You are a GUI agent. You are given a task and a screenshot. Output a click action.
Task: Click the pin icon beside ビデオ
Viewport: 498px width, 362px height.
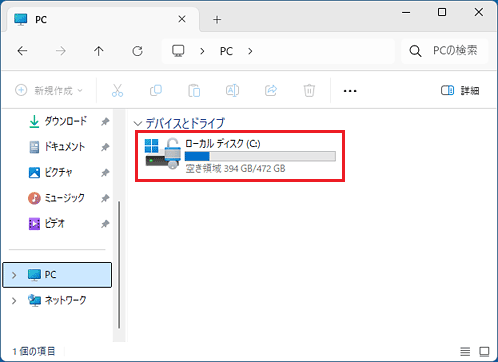[105, 224]
